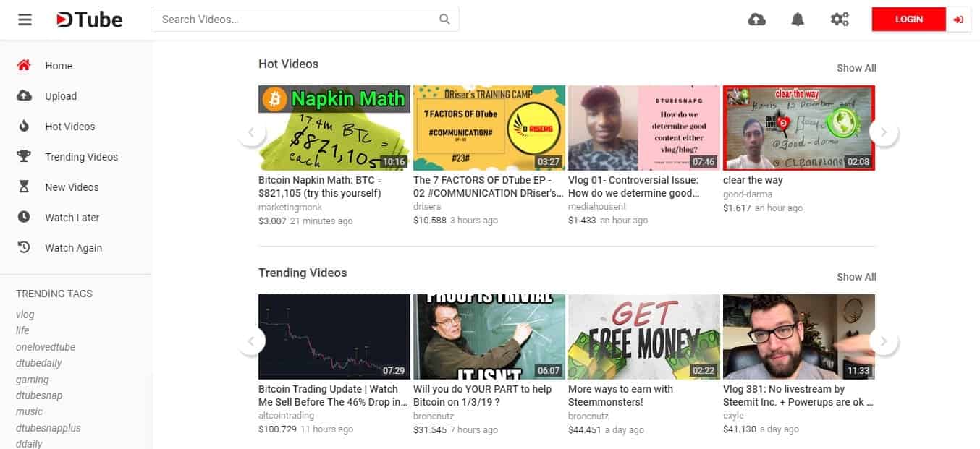Open the Napkin Math video thumbnail
The image size is (980, 449).
pos(334,128)
